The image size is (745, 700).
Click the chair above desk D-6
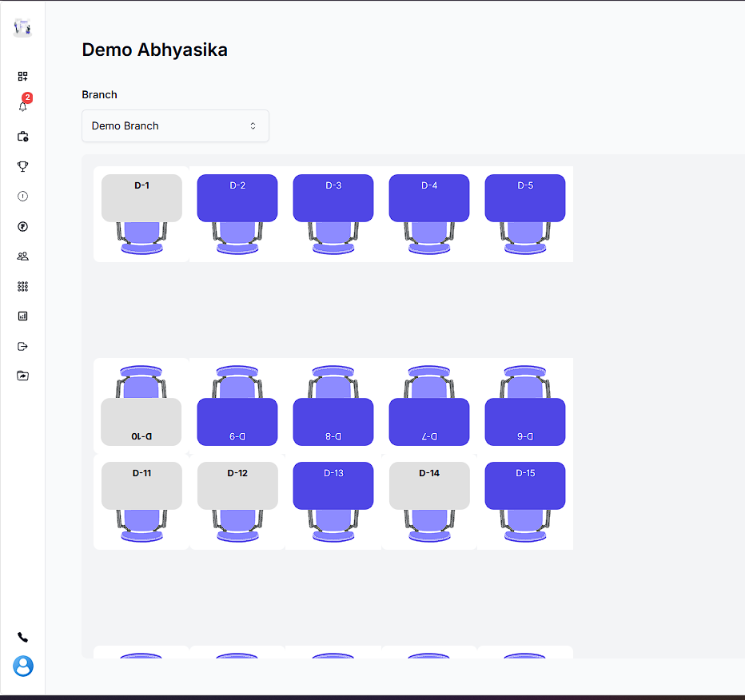(525, 382)
